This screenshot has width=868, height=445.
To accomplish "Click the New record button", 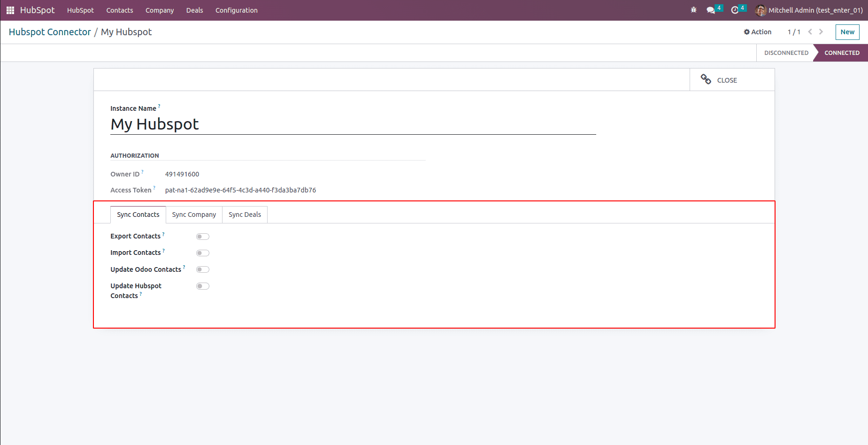I will tap(847, 32).
